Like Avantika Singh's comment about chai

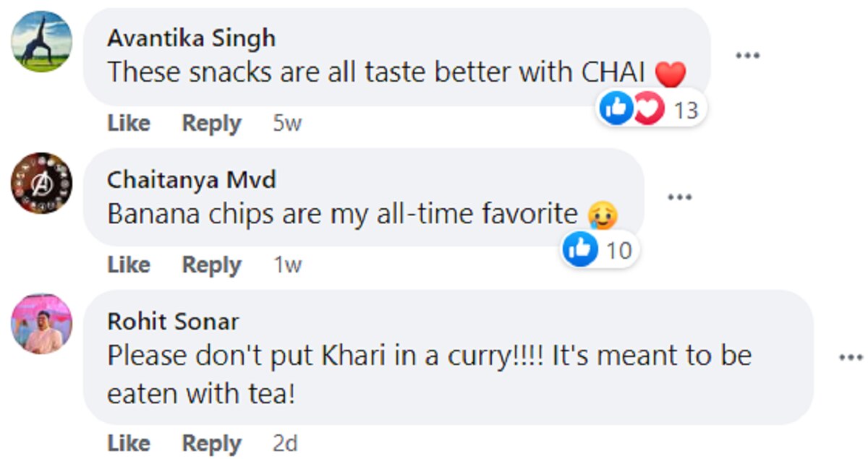pyautogui.click(x=129, y=124)
